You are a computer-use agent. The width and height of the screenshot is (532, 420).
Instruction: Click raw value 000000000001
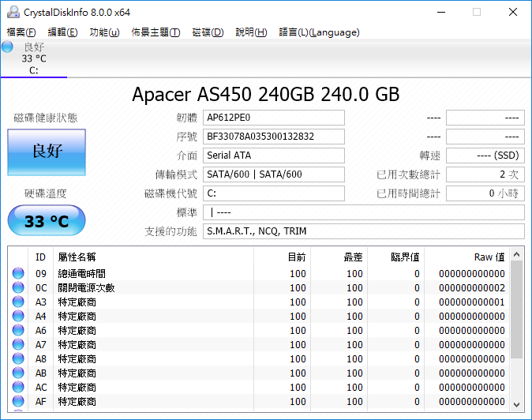[471, 302]
